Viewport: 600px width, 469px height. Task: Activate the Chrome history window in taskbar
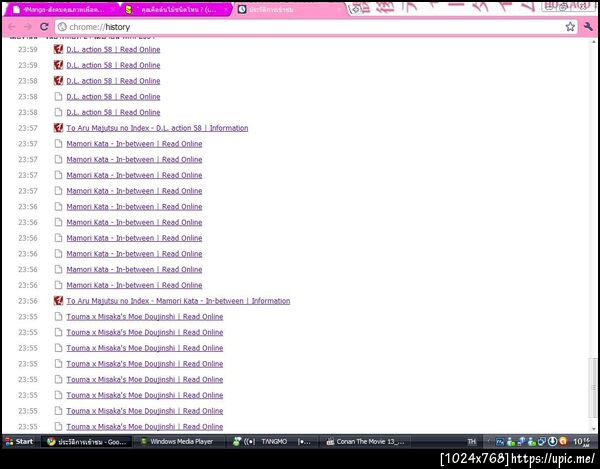(86, 442)
